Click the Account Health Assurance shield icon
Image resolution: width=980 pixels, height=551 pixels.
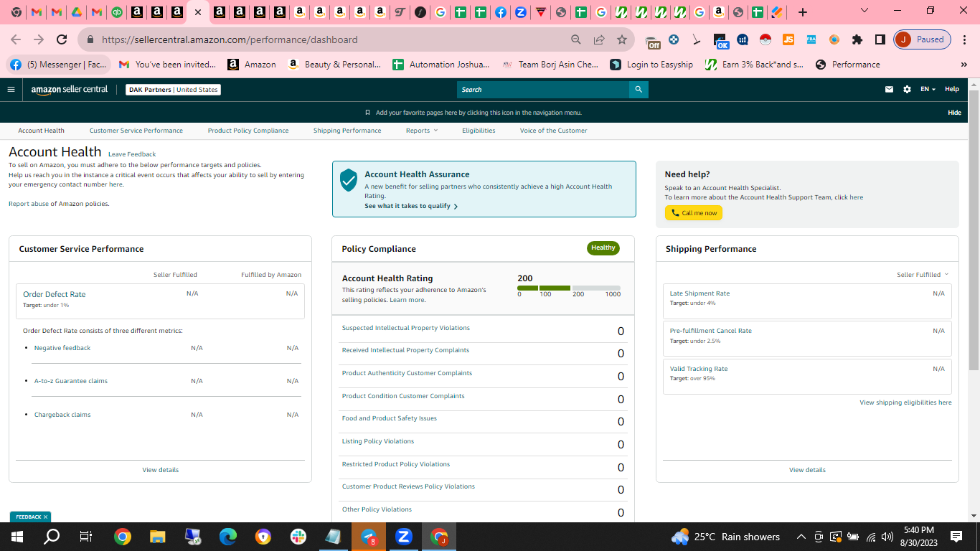(349, 180)
